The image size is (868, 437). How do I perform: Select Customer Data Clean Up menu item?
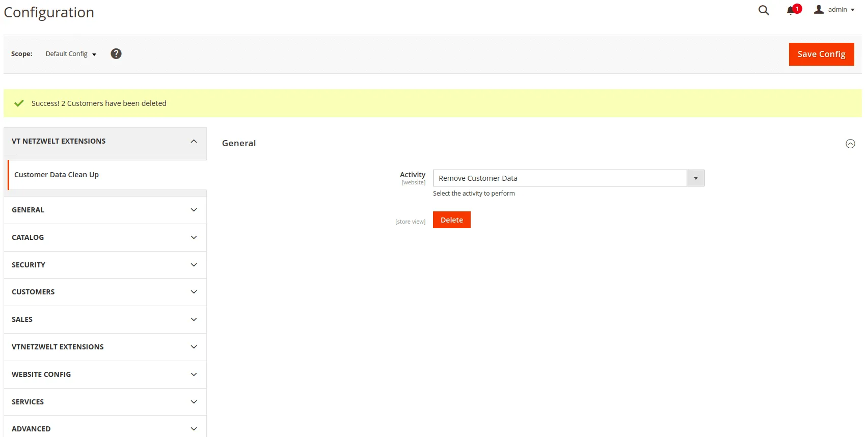[x=57, y=175]
